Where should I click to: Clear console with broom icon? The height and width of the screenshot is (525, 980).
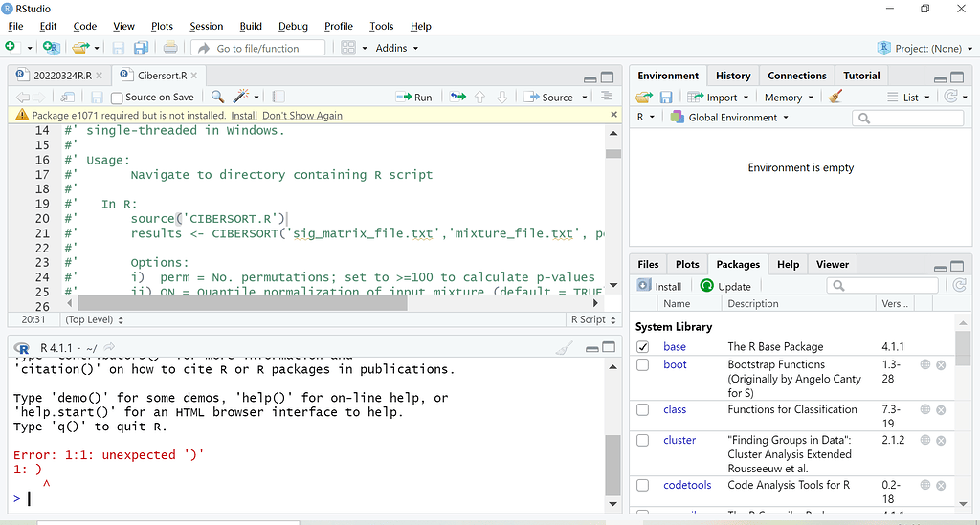[565, 348]
